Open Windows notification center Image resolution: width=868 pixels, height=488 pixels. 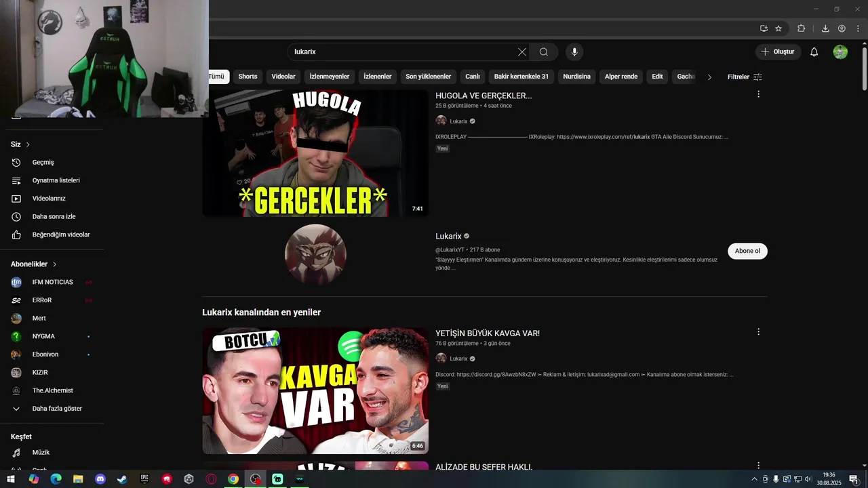(x=854, y=479)
